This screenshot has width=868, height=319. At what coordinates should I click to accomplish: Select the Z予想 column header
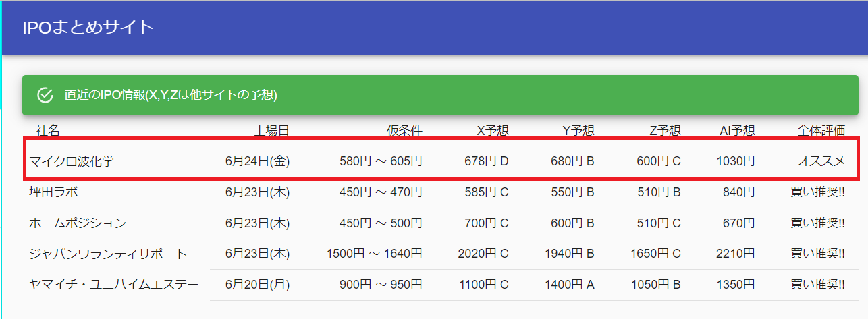coord(665,131)
